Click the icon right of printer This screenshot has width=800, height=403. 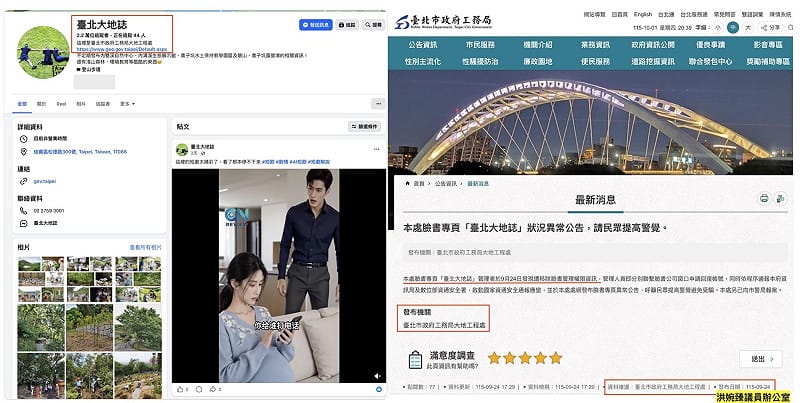(x=781, y=198)
